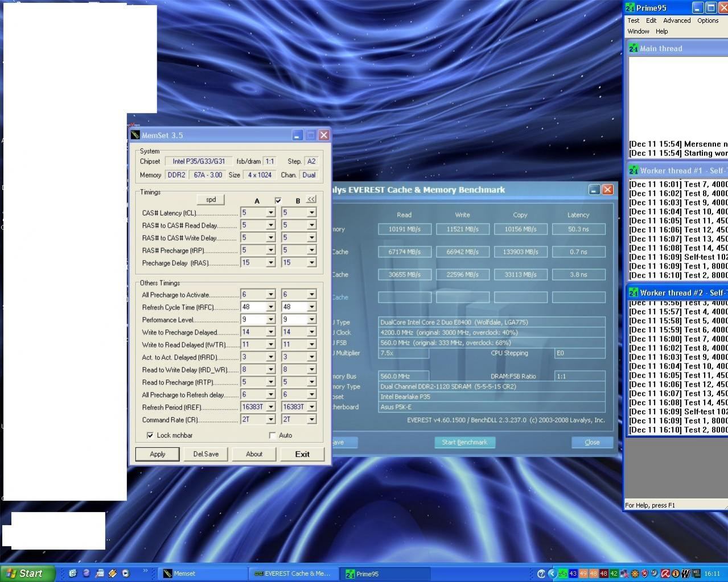
Task: Click the tray clock showing 16:11
Action: point(711,573)
